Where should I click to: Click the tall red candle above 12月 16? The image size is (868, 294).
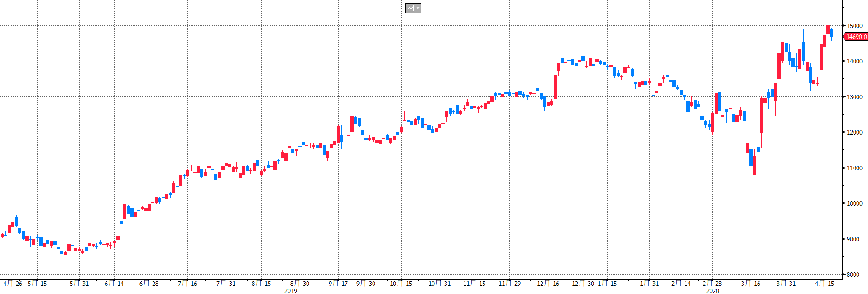point(555,87)
